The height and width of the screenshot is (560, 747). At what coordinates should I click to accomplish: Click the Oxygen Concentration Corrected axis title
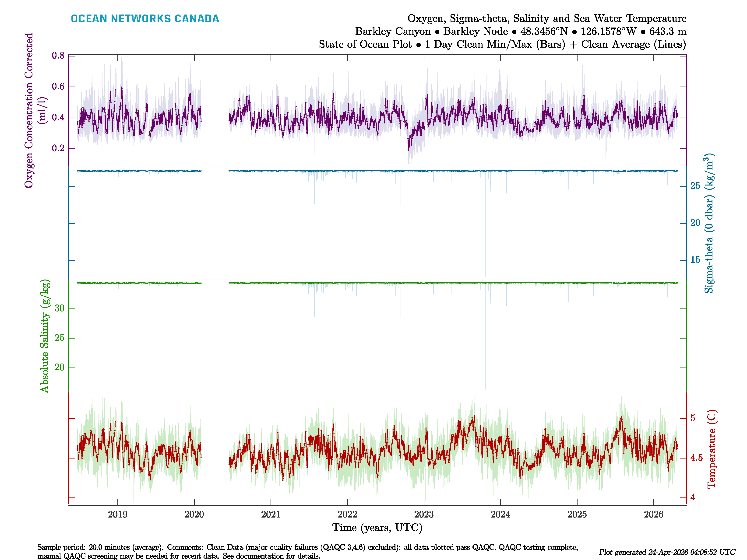coord(29,110)
